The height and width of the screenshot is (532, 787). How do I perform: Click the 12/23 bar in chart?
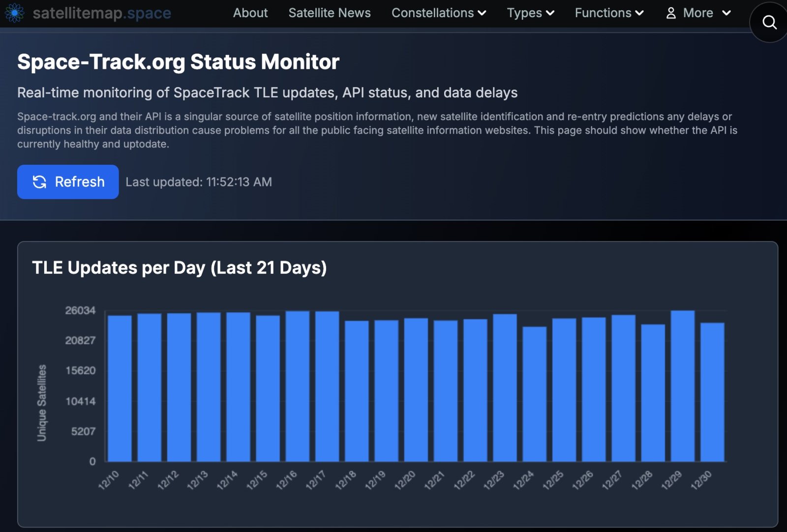[x=505, y=387]
